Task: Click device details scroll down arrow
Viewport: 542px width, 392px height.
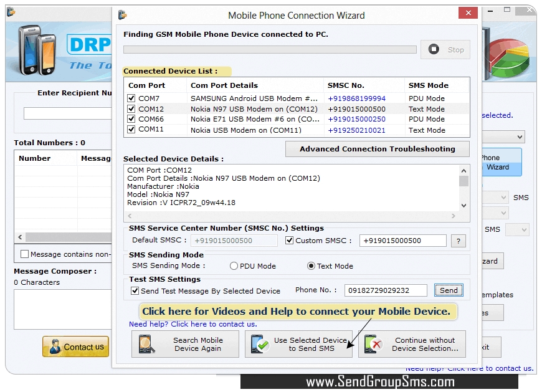Action: click(x=464, y=206)
